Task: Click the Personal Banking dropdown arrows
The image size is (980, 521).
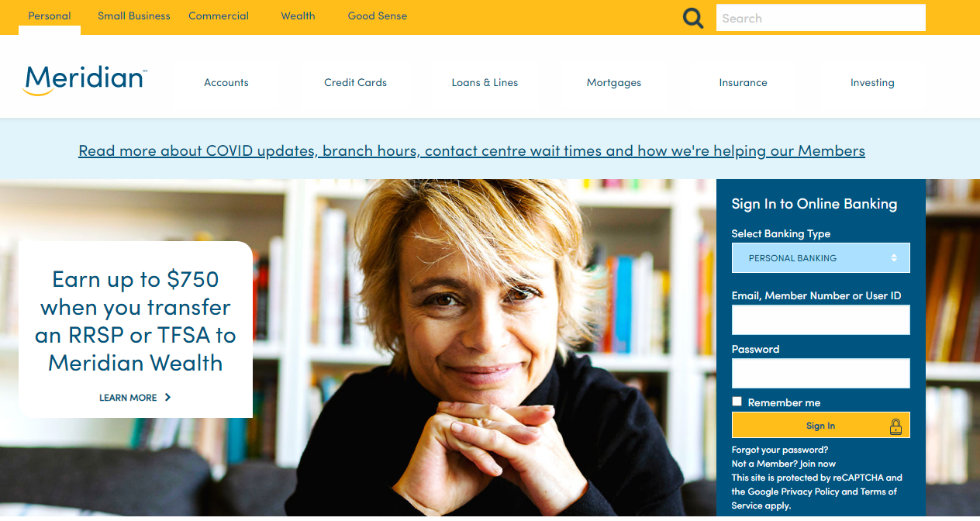Action: pyautogui.click(x=894, y=258)
